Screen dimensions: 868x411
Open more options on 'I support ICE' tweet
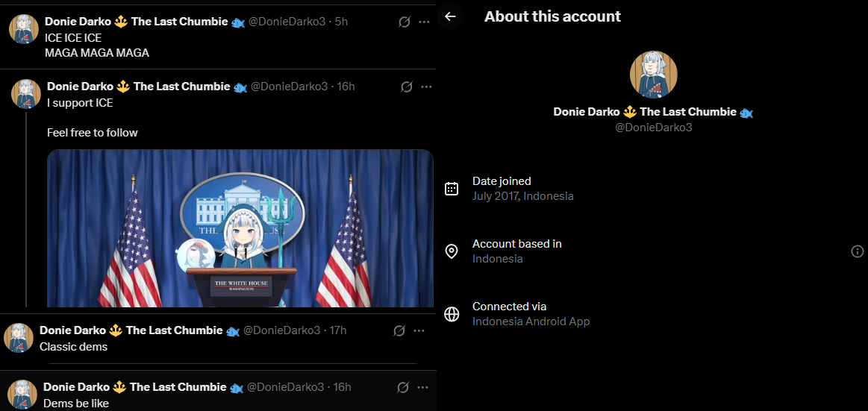pos(426,87)
